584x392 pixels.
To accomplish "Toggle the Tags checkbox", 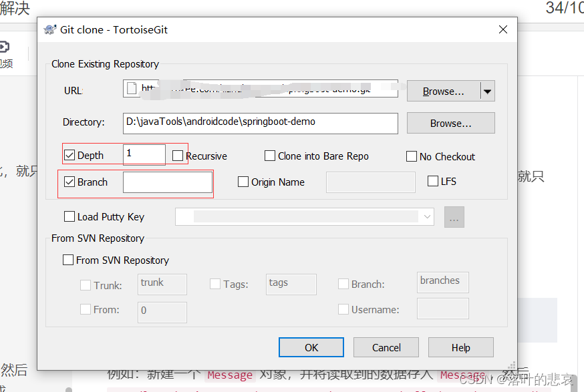I will [215, 284].
